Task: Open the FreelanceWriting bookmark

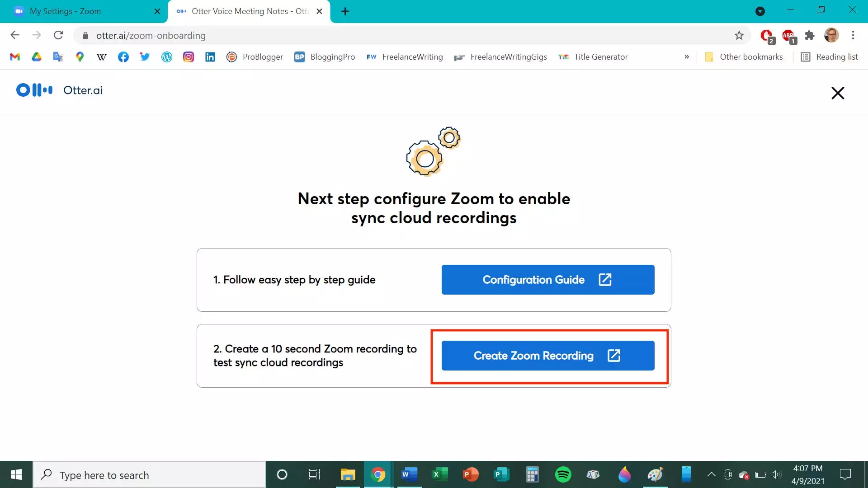Action: (405, 57)
